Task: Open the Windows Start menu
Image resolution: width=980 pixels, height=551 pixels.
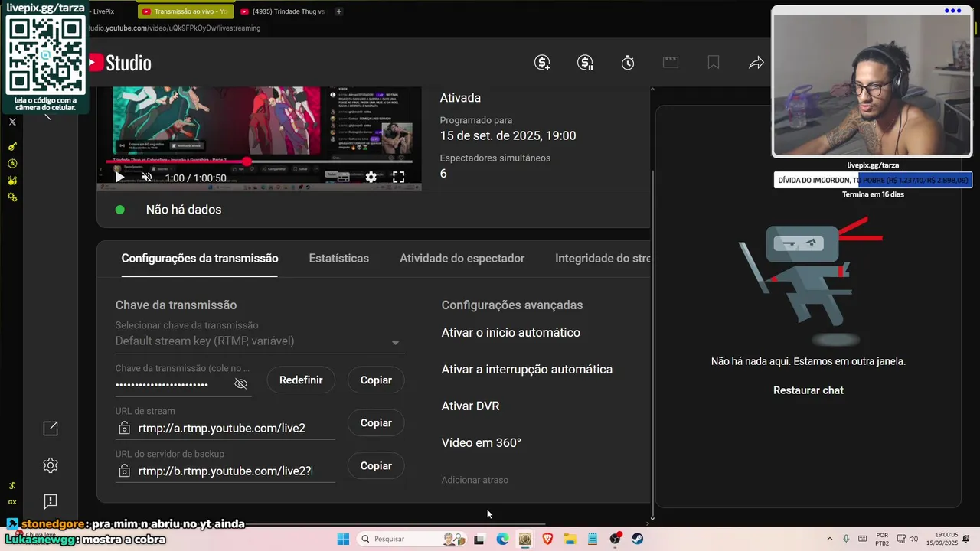Action: pos(343,539)
